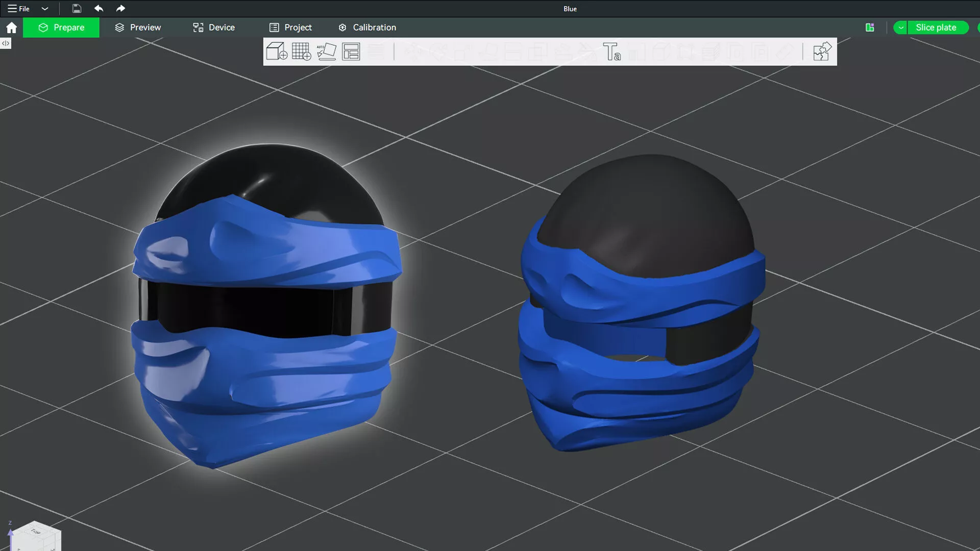980x551 pixels.
Task: Click the Arrange all objects icon
Action: 351,52
